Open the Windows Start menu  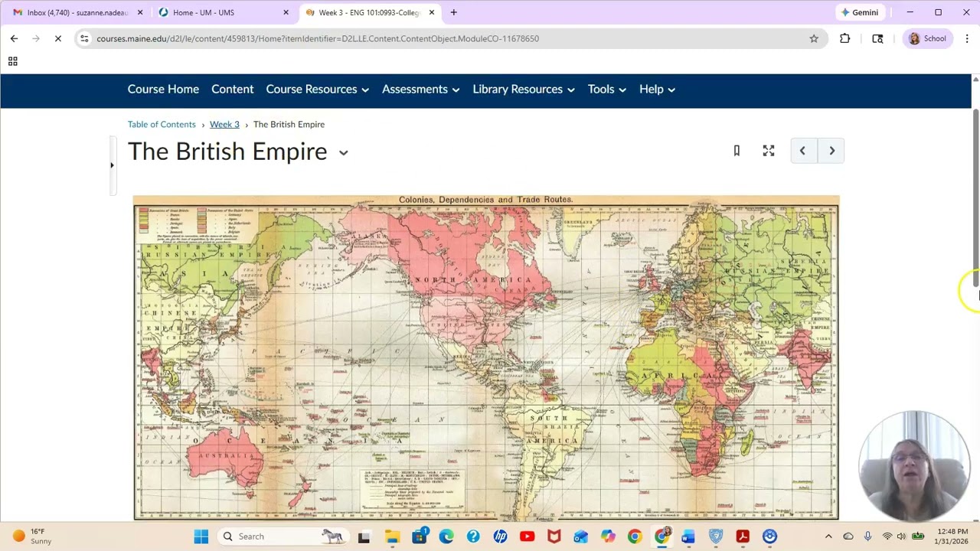pyautogui.click(x=201, y=536)
